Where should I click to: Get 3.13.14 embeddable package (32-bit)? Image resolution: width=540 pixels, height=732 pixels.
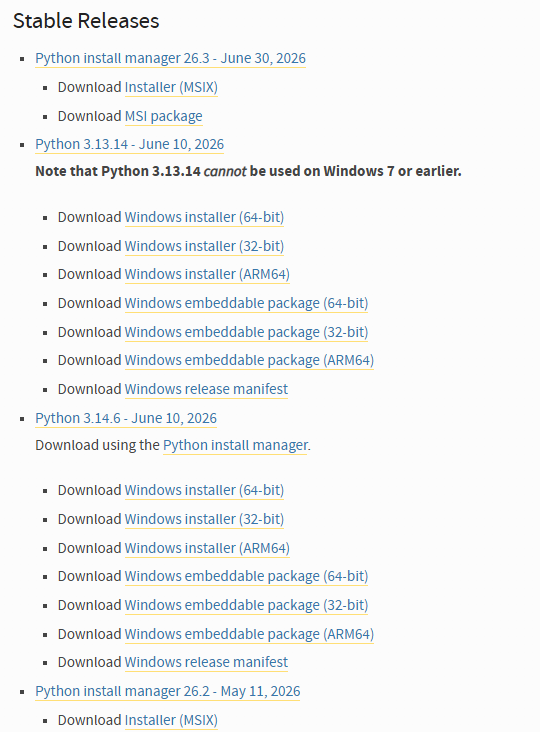pos(246,332)
